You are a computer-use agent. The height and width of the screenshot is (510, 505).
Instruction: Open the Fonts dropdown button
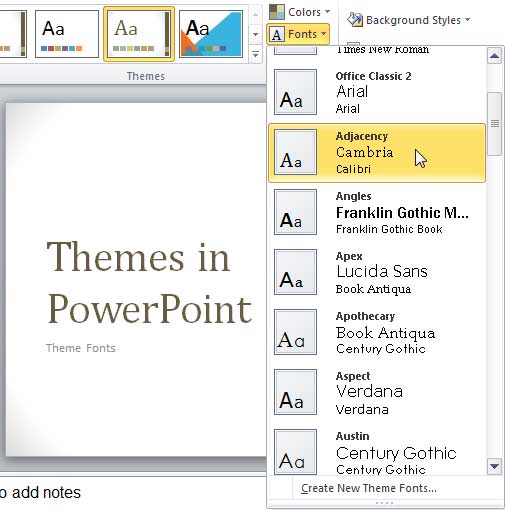tap(298, 34)
